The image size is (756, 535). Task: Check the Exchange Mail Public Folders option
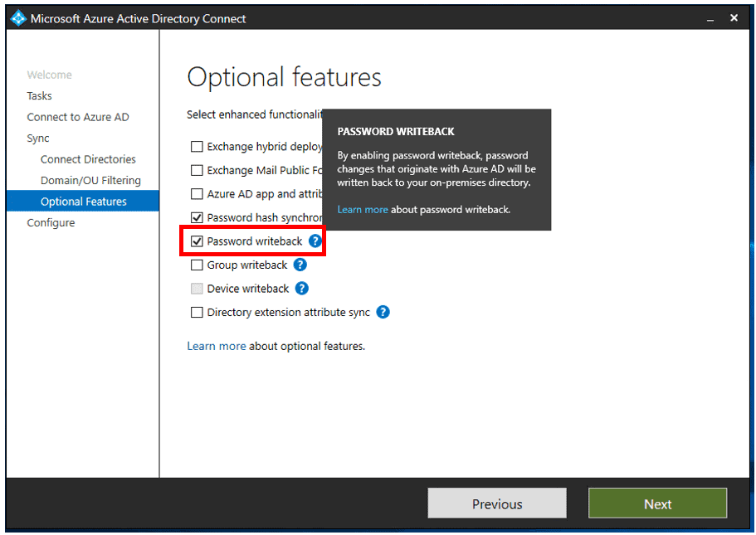coord(197,170)
